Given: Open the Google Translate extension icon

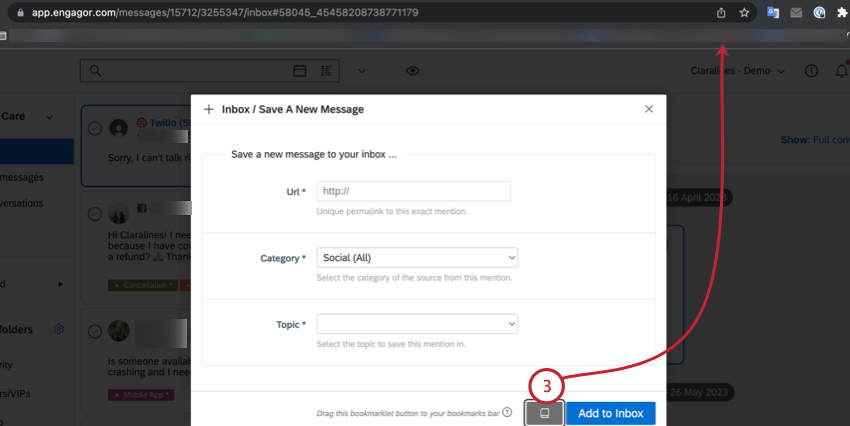Looking at the screenshot, I should pyautogui.click(x=773, y=12).
